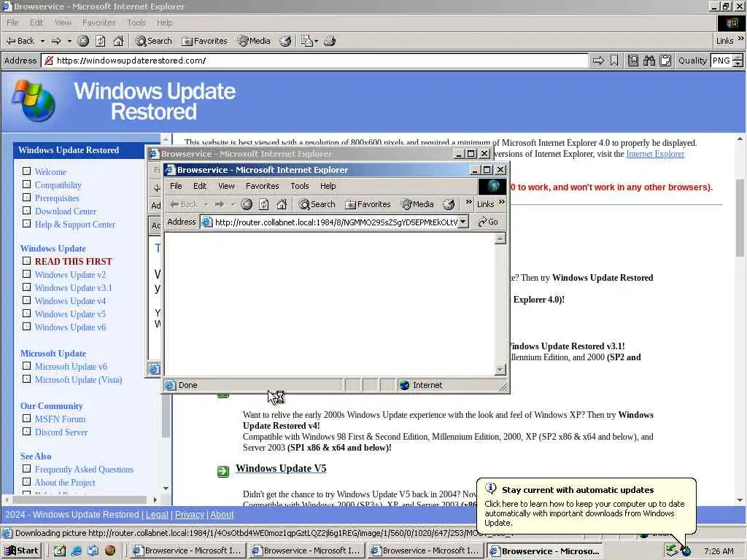Open the Quality PNG spinner down arrow

738,64
